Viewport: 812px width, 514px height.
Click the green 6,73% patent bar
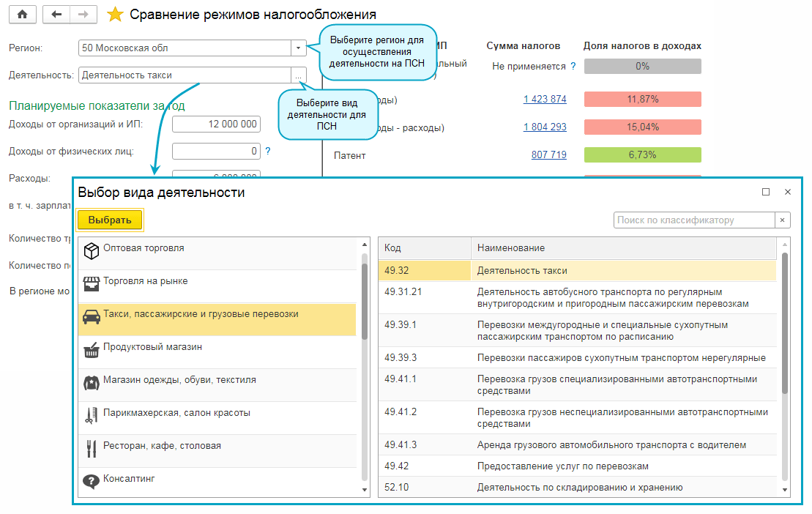click(x=643, y=154)
